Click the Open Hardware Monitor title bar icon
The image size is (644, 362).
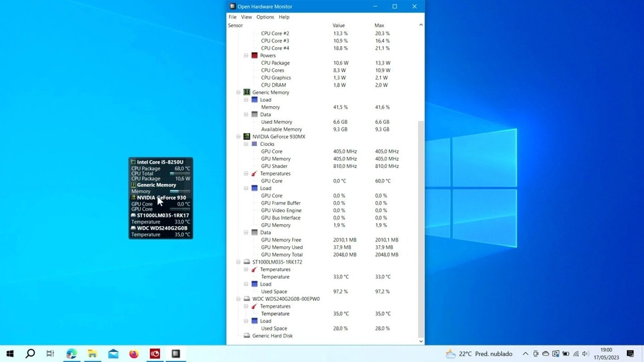[232, 6]
